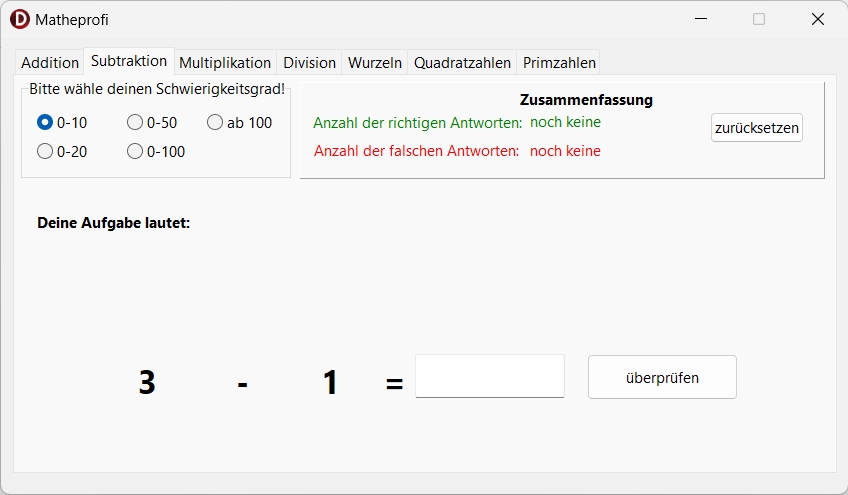Focus the answer input field
The image size is (848, 495).
point(490,376)
